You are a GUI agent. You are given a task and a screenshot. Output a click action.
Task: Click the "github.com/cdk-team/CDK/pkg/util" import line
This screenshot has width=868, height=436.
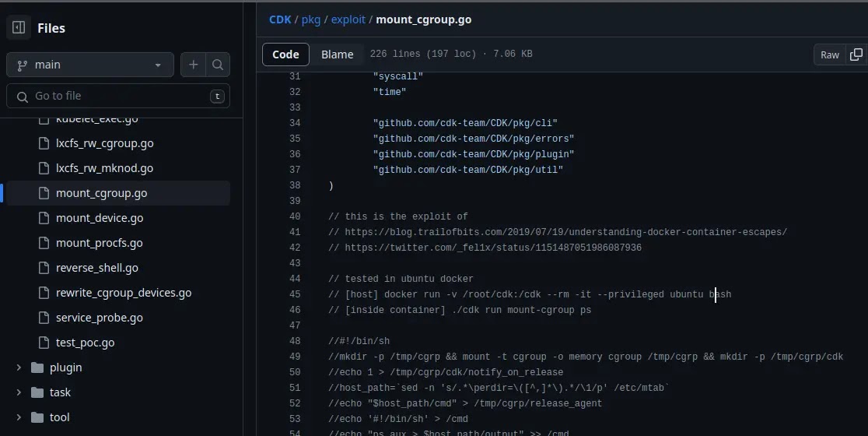pyautogui.click(x=467, y=170)
